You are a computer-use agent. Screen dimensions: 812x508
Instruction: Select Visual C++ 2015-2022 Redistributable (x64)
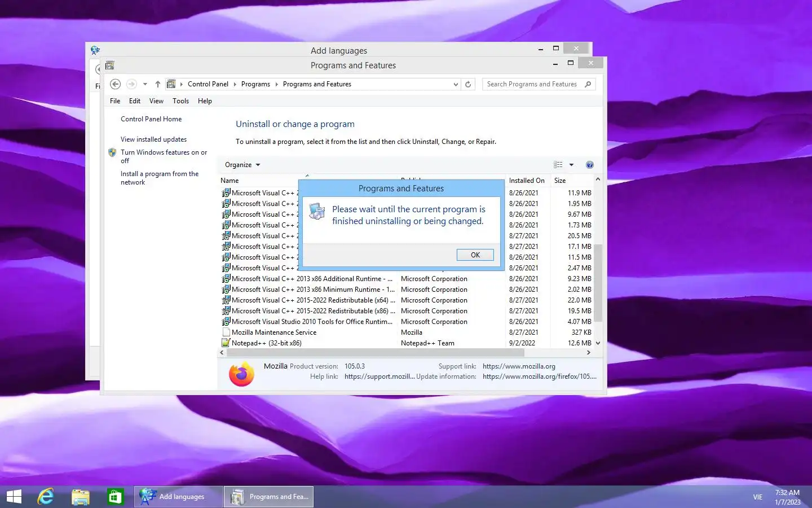(x=314, y=300)
